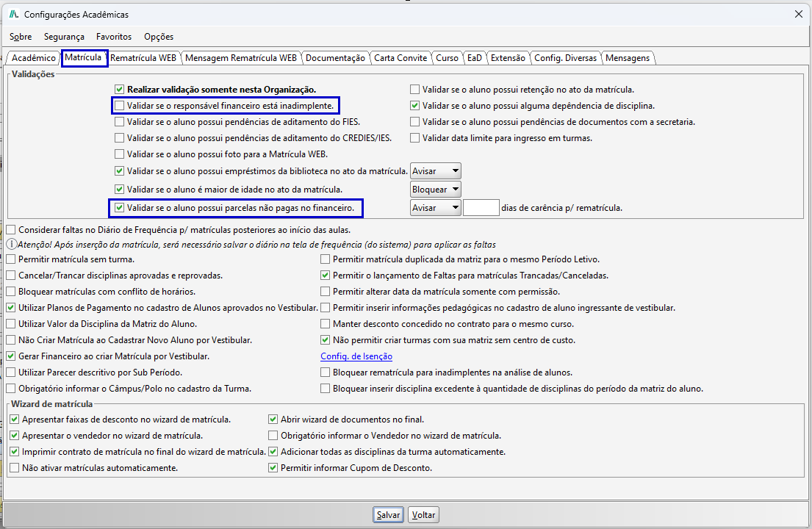
Task: Check pendências de aditamento do CREDIES/IES option
Action: [x=119, y=138]
